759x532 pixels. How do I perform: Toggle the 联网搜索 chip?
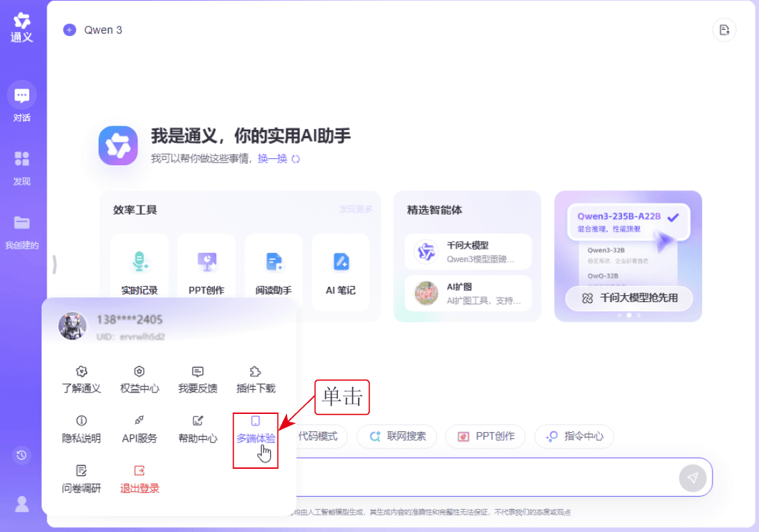[397, 436]
